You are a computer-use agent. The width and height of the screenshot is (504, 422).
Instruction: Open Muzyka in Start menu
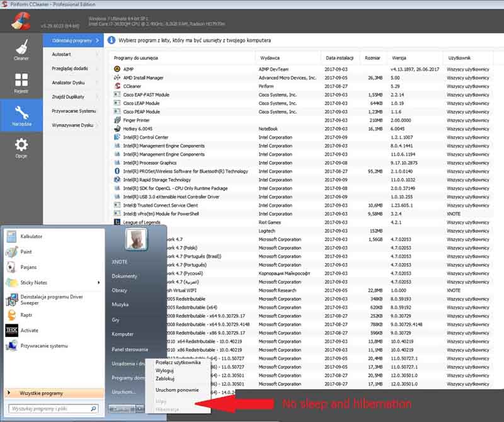pyautogui.click(x=120, y=304)
